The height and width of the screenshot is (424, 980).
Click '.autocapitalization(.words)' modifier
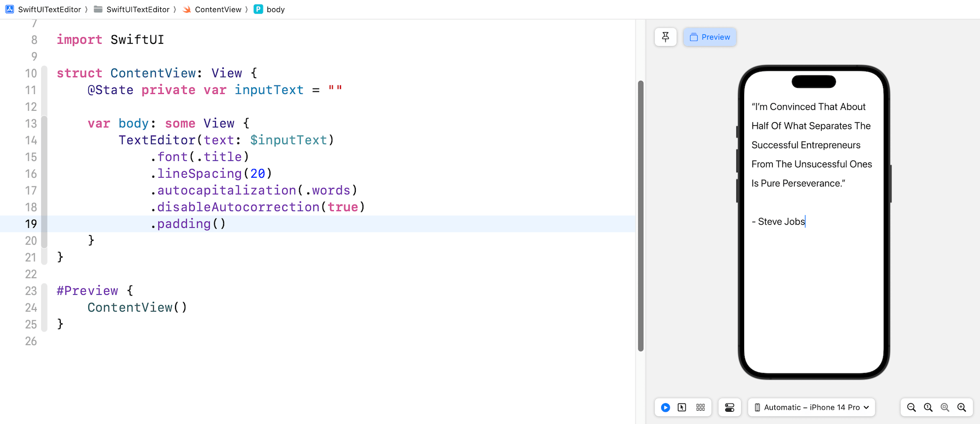coord(254,190)
